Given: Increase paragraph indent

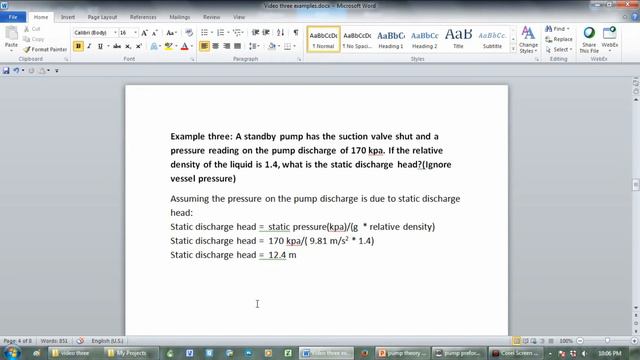Looking at the screenshot, I should pos(266,32).
